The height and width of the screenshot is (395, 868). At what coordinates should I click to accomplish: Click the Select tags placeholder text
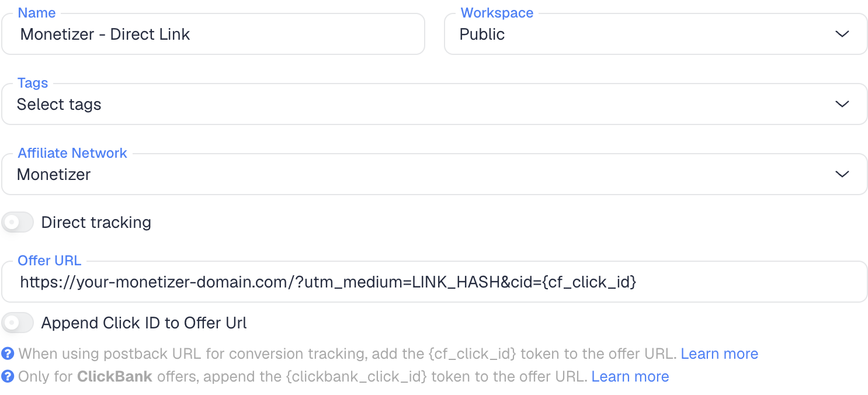coord(59,104)
